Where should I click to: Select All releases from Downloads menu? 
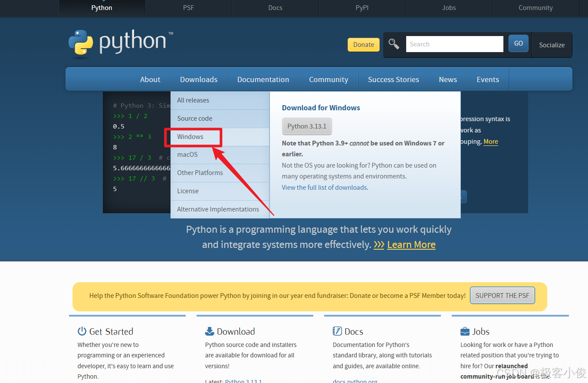(220, 100)
